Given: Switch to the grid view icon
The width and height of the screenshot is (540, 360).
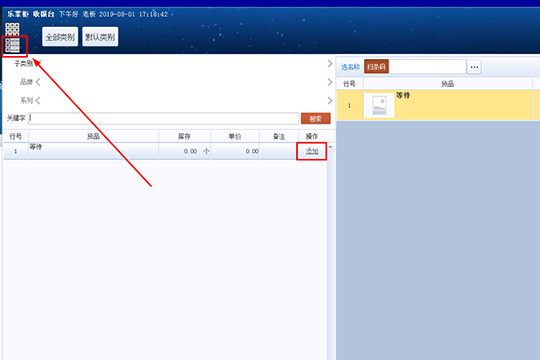Looking at the screenshot, I should pos(12,29).
